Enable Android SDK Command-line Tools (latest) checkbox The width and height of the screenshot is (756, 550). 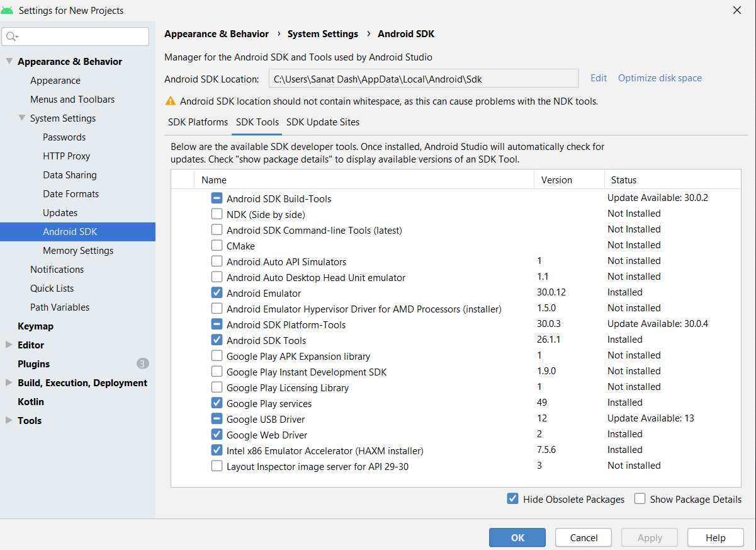pyautogui.click(x=217, y=230)
